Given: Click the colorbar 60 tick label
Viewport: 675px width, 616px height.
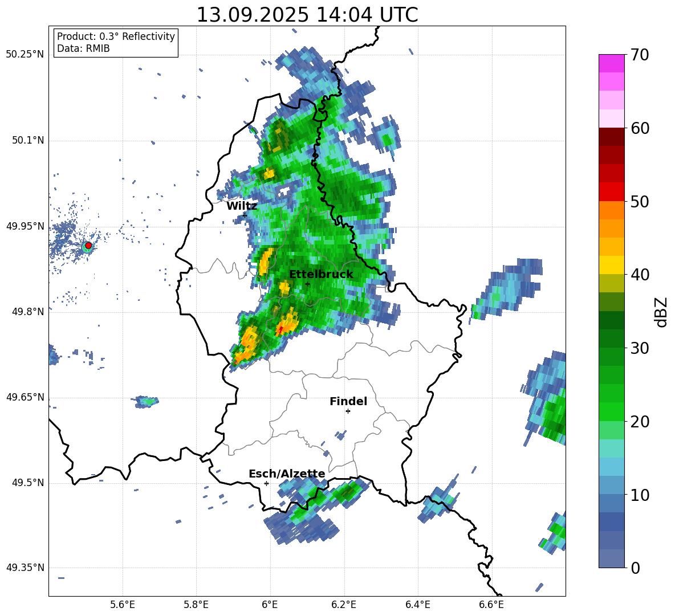Looking at the screenshot, I should pos(640,128).
